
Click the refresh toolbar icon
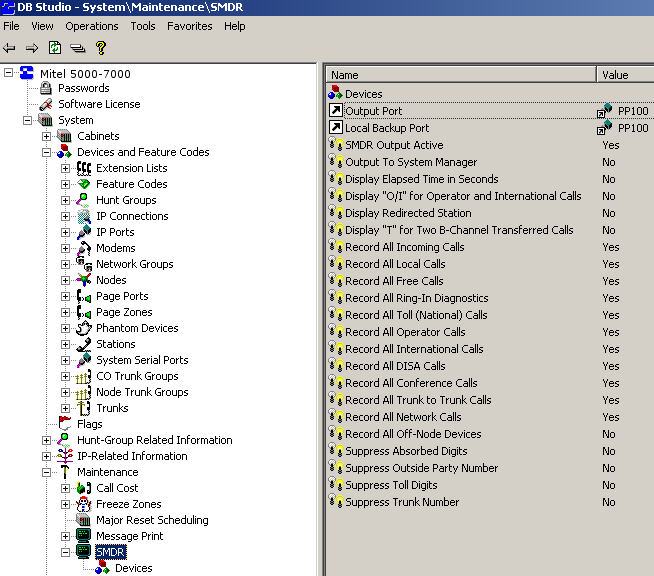point(55,47)
